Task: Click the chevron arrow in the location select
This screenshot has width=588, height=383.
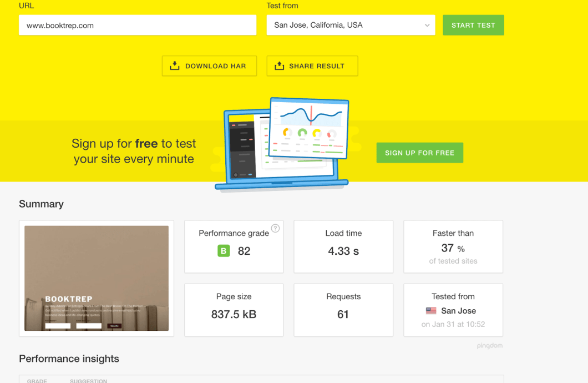Action: click(x=427, y=25)
